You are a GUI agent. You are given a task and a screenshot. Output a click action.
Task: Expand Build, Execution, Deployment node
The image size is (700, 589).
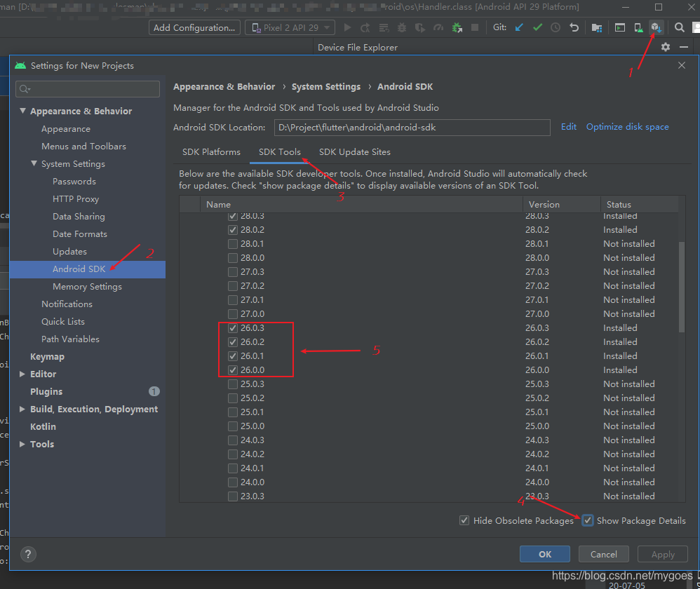[22, 409]
